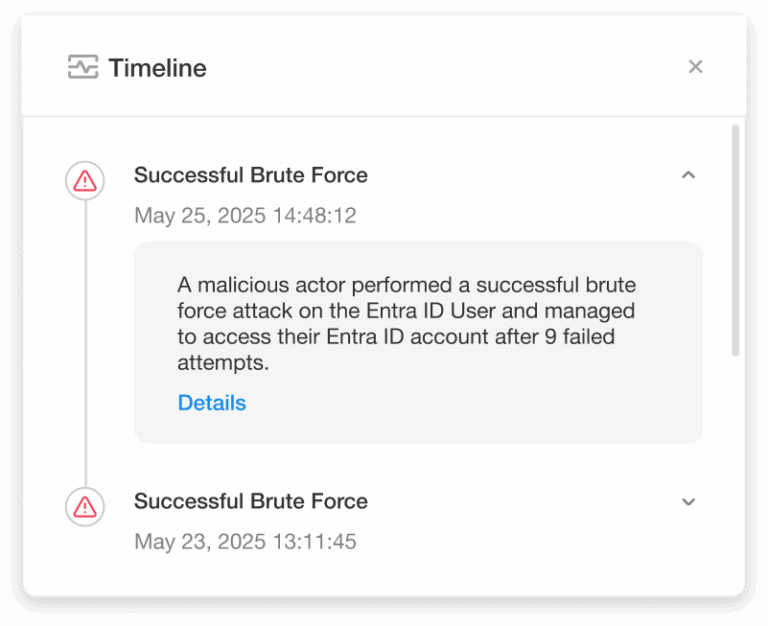Open the Details link
This screenshot has width=768, height=626.
[211, 403]
